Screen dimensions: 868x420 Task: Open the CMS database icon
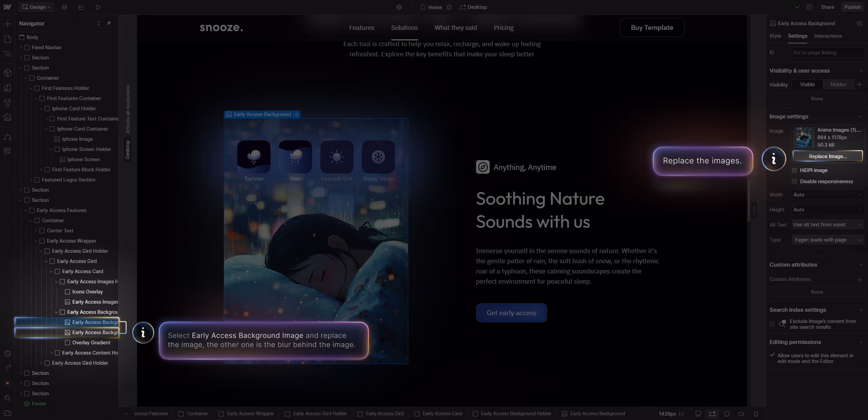(64, 7)
